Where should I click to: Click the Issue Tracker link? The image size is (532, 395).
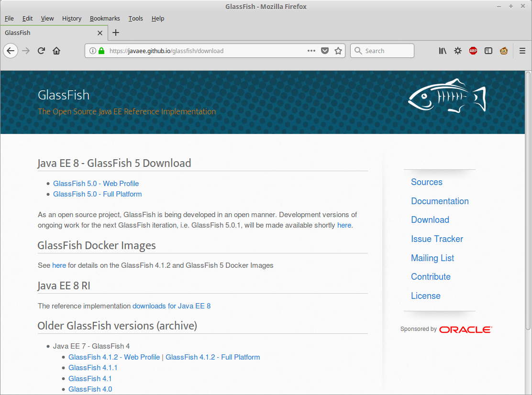(x=437, y=239)
